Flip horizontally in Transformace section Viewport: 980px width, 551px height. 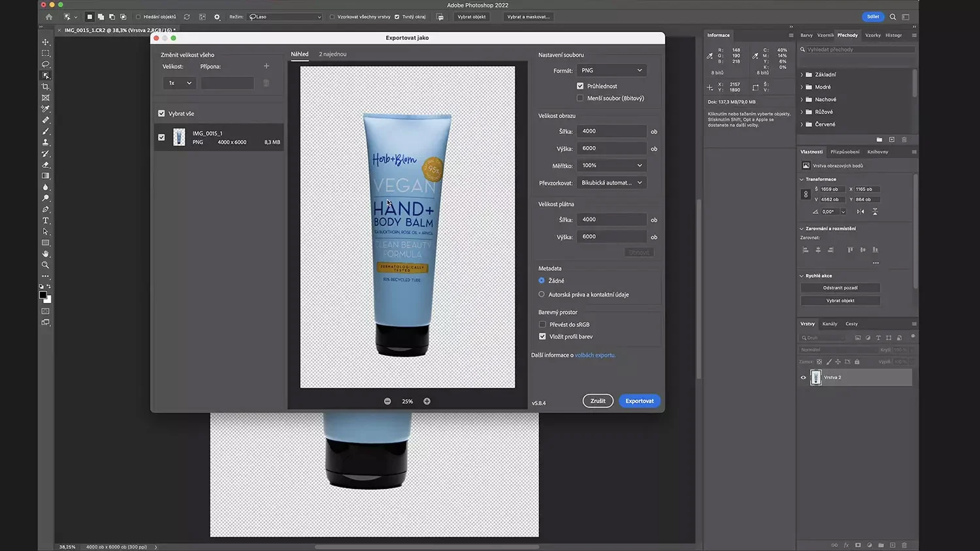coord(860,212)
